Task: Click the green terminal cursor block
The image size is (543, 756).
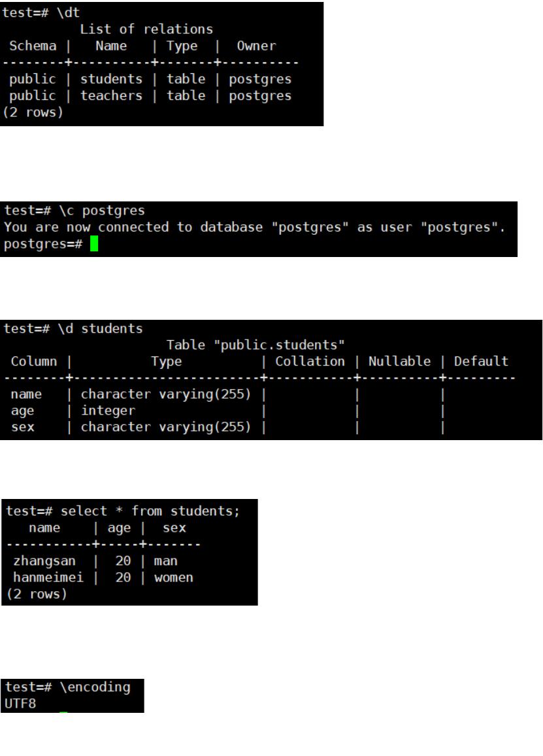Action: tap(94, 243)
